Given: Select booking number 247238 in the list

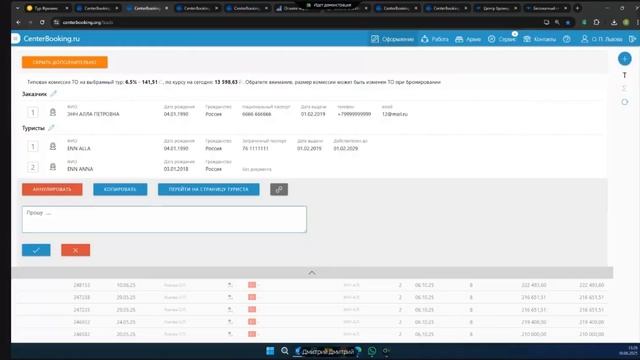Looking at the screenshot, I should coord(82,297).
